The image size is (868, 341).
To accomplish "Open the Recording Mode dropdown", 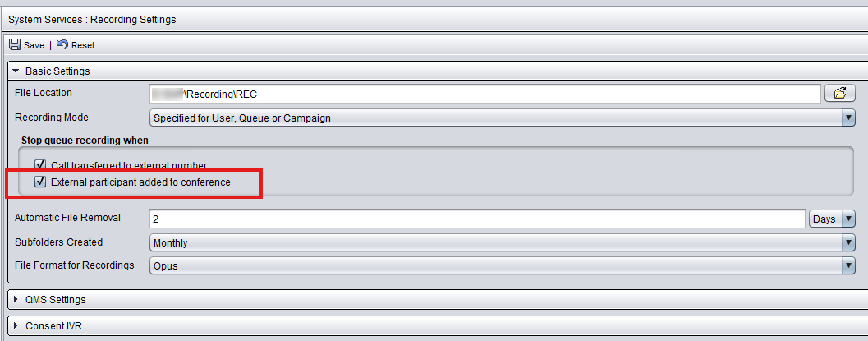I will 503,118.
